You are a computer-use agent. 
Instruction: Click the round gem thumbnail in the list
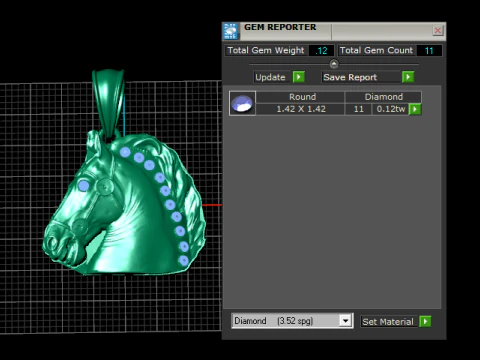(x=242, y=103)
